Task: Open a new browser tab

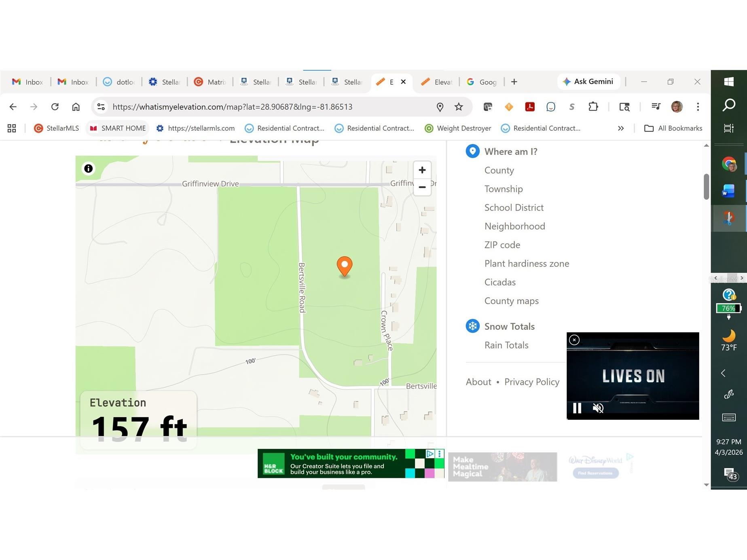Action: point(514,82)
